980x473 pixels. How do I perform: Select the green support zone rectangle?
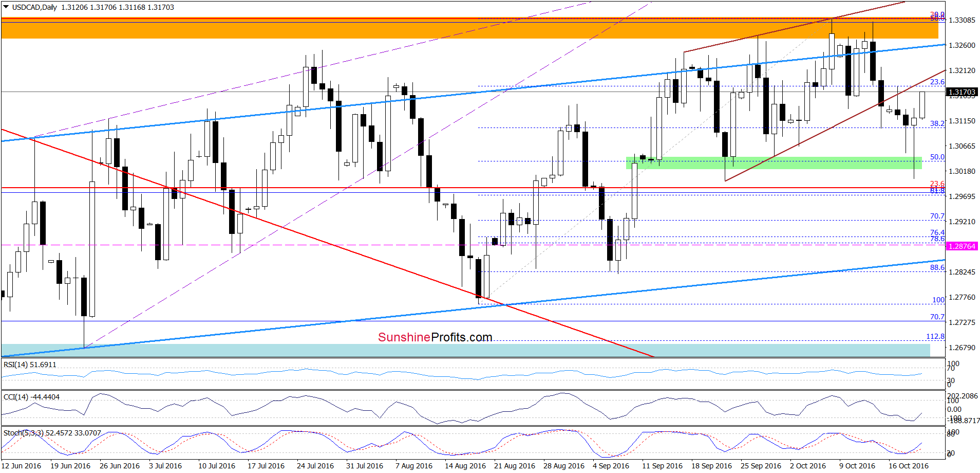coord(774,163)
